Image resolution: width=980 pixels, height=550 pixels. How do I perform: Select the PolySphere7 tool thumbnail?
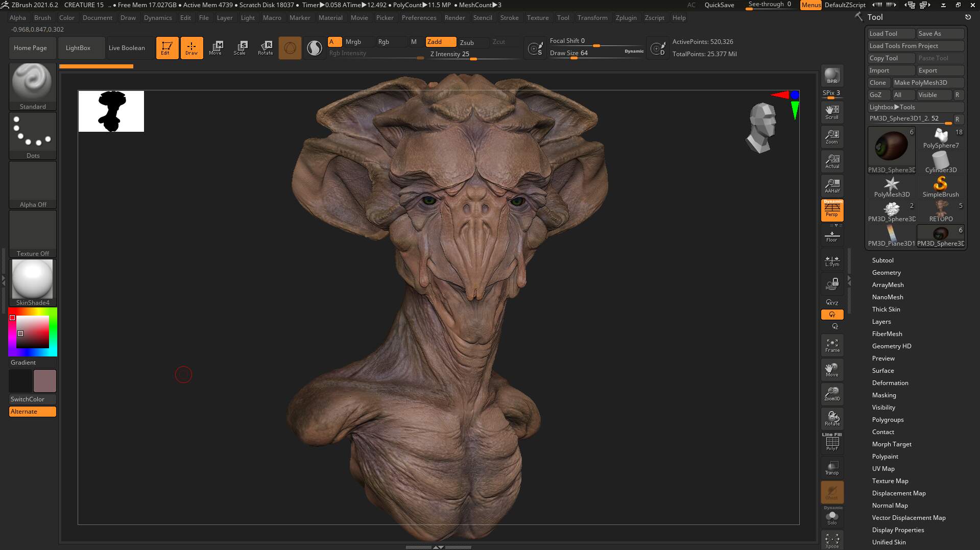tap(941, 138)
